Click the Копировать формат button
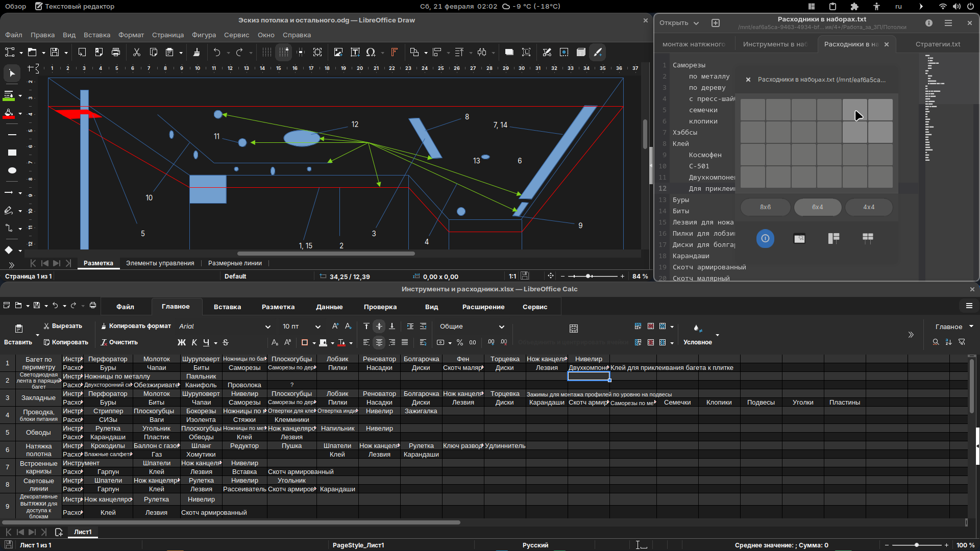This screenshot has width=980, height=551. (x=136, y=326)
